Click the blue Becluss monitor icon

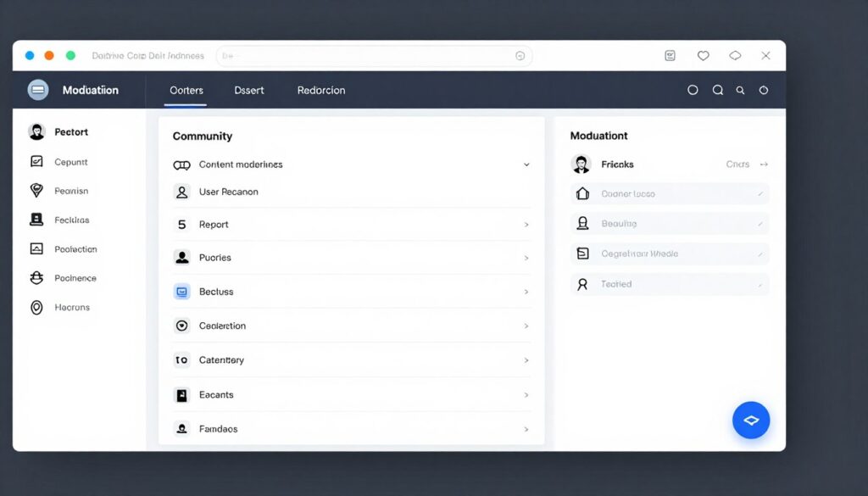181,291
